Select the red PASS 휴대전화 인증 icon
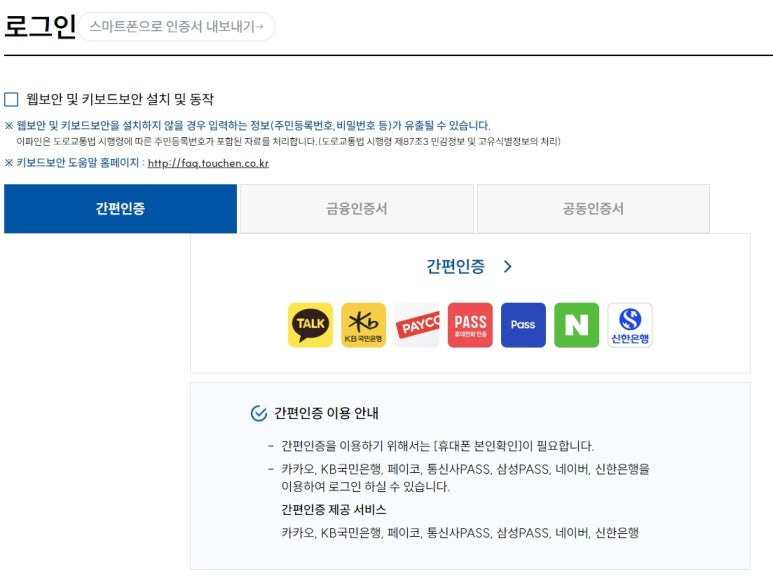Screen dimensions: 773x583 tap(470, 325)
